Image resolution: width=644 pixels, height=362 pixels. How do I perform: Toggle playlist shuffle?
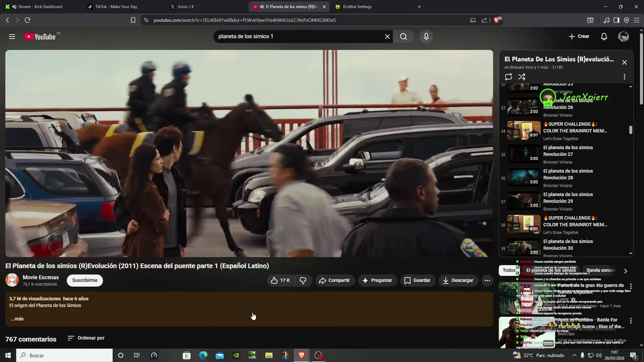(522, 77)
